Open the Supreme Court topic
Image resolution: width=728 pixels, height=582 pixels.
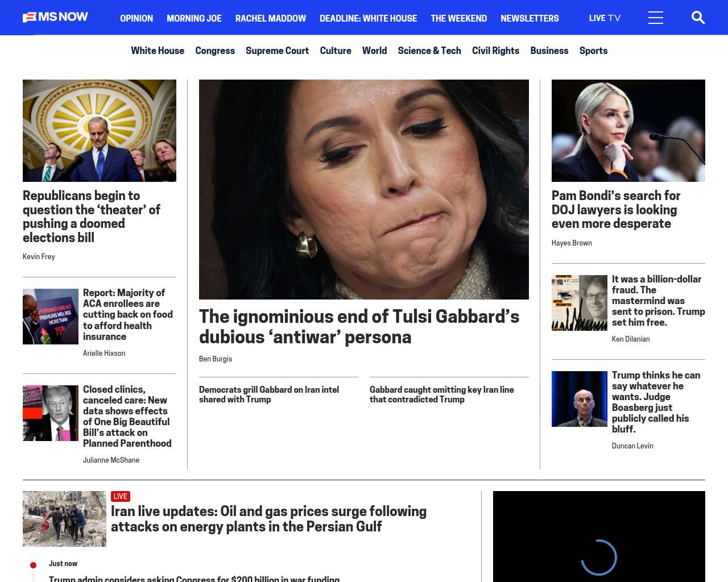pos(277,51)
